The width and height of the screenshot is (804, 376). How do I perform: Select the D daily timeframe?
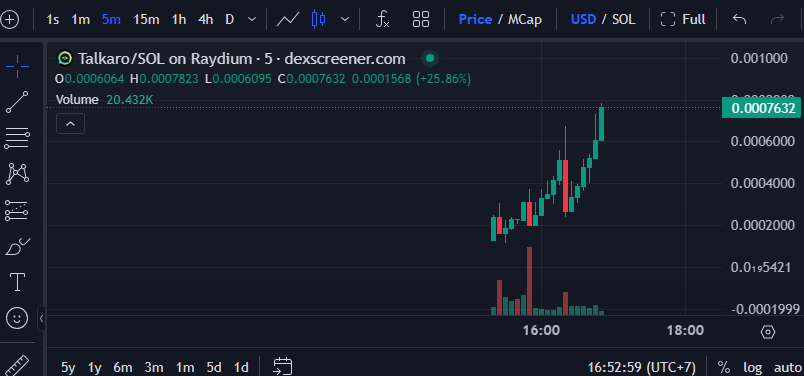click(230, 20)
